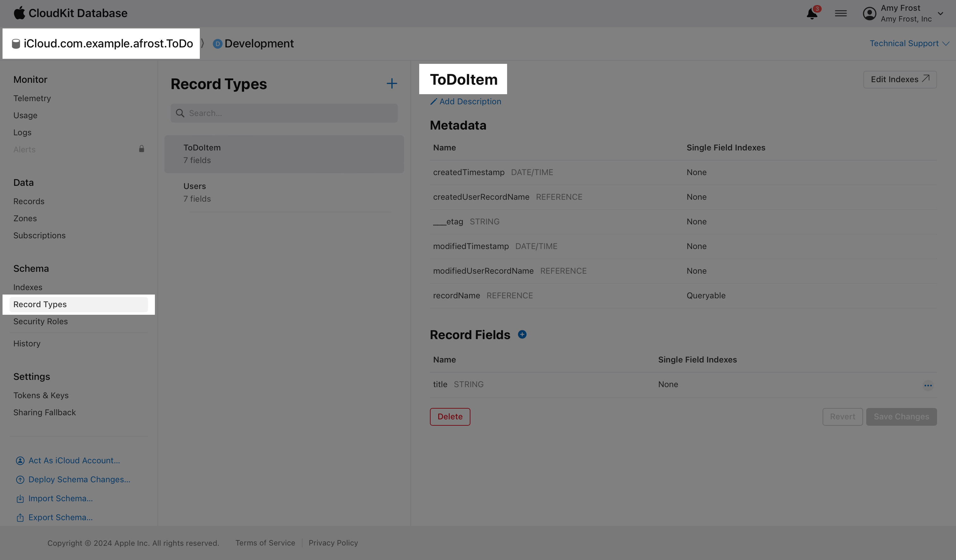Screen dimensions: 956x560
Task: Expand the Amy Frost account chevron
Action: [x=940, y=14]
